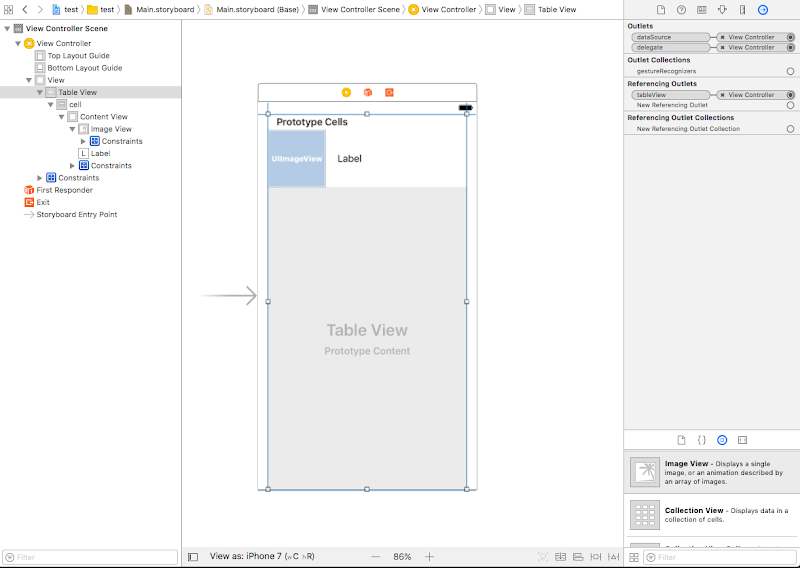The height and width of the screenshot is (568, 800).
Task: Click the New Referencing Outlet circle
Action: [x=790, y=105]
